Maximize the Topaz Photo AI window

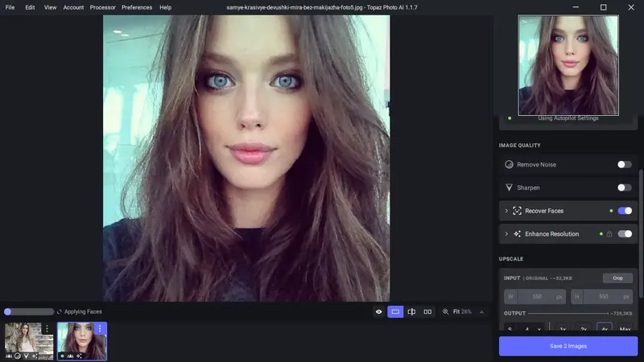[x=603, y=7]
